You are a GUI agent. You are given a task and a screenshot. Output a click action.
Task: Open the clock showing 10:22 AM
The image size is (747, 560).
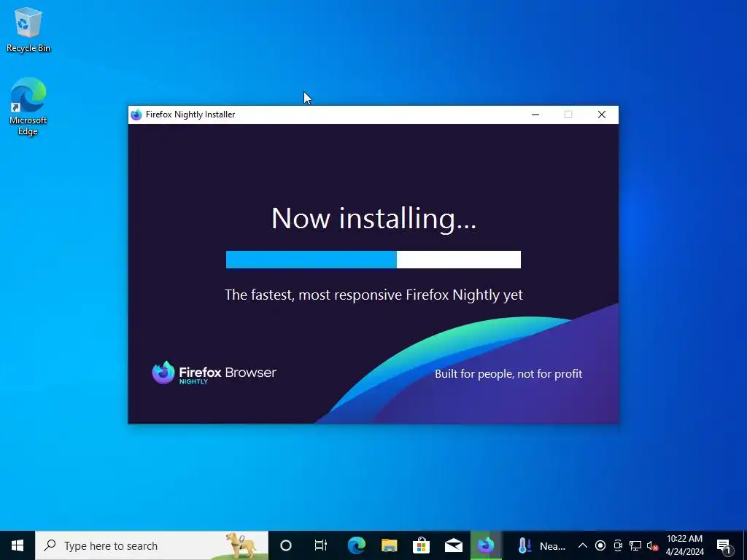pyautogui.click(x=684, y=545)
